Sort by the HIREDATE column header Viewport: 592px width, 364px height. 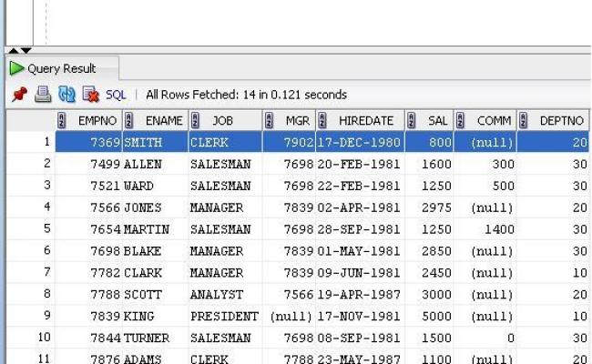click(x=360, y=121)
